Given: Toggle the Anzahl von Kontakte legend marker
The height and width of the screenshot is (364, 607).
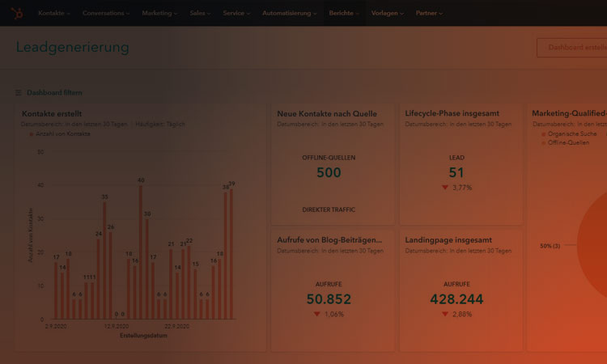Looking at the screenshot, I should [32, 134].
